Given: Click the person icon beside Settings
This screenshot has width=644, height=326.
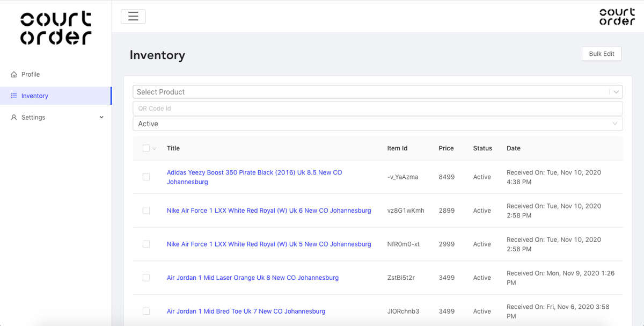Looking at the screenshot, I should coord(14,118).
